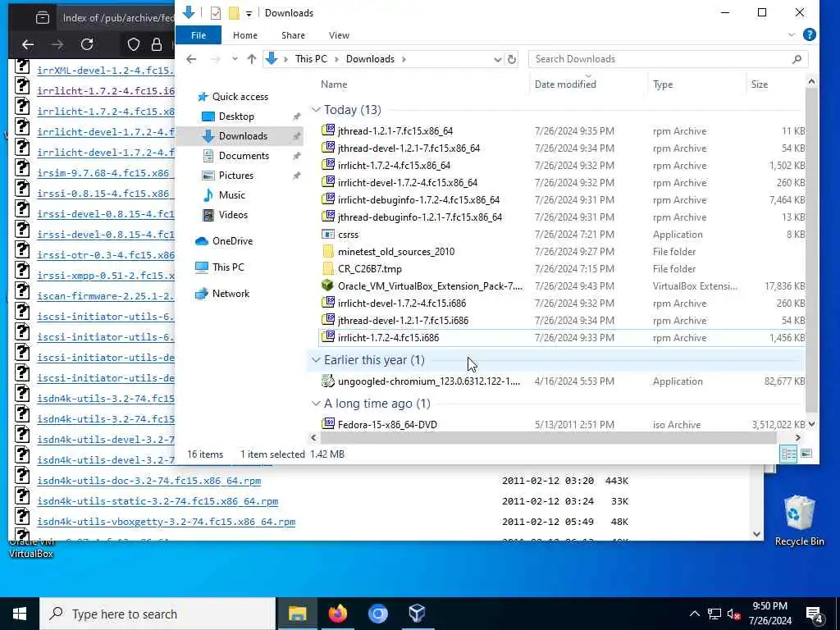Click the Explorer horizontal scrollbar thumb
The image size is (840, 630).
(x=548, y=438)
